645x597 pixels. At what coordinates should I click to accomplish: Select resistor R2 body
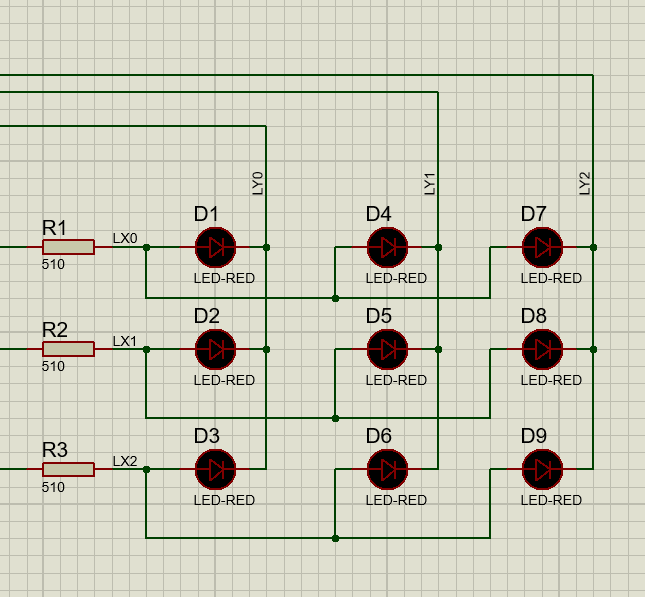pos(68,349)
